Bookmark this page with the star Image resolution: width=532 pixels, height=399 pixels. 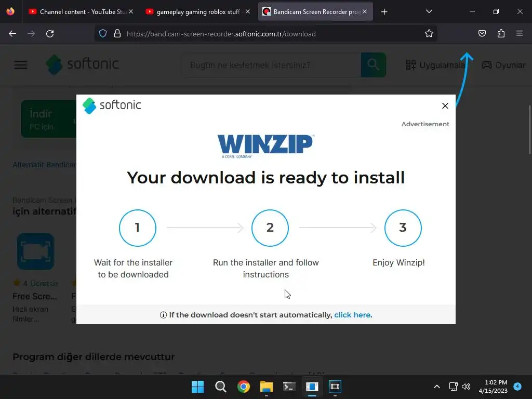pyautogui.click(x=429, y=34)
